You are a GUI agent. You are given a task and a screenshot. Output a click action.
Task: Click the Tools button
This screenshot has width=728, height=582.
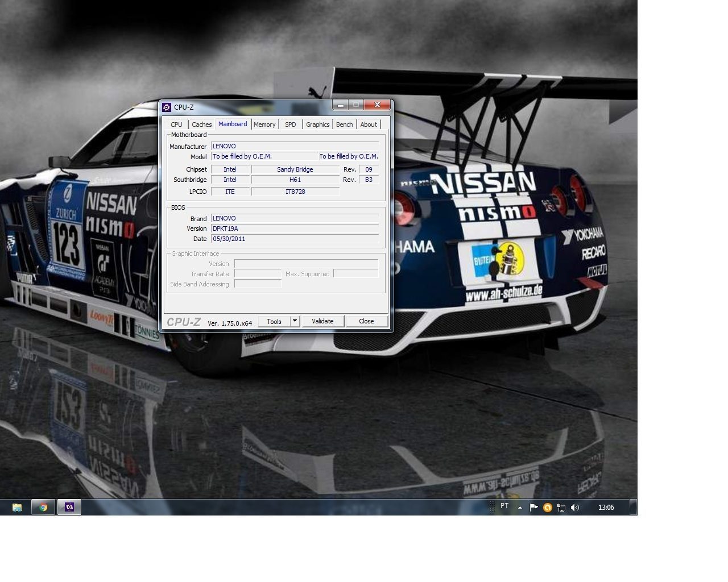(274, 321)
